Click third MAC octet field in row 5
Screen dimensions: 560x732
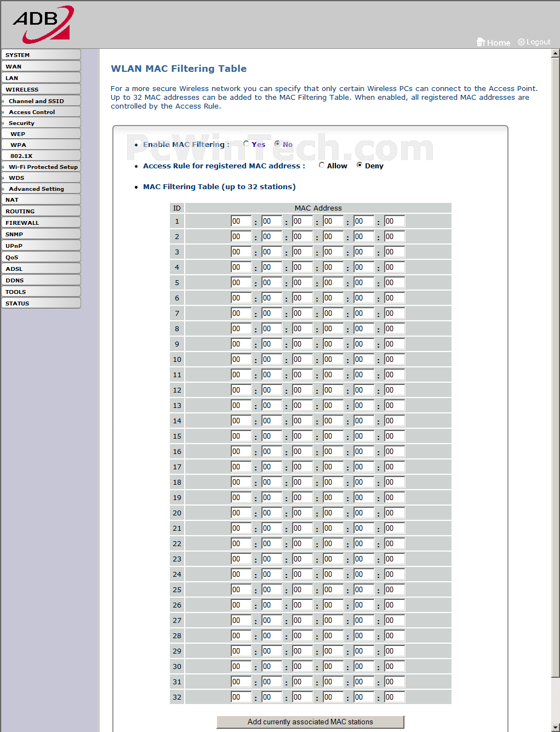302,282
